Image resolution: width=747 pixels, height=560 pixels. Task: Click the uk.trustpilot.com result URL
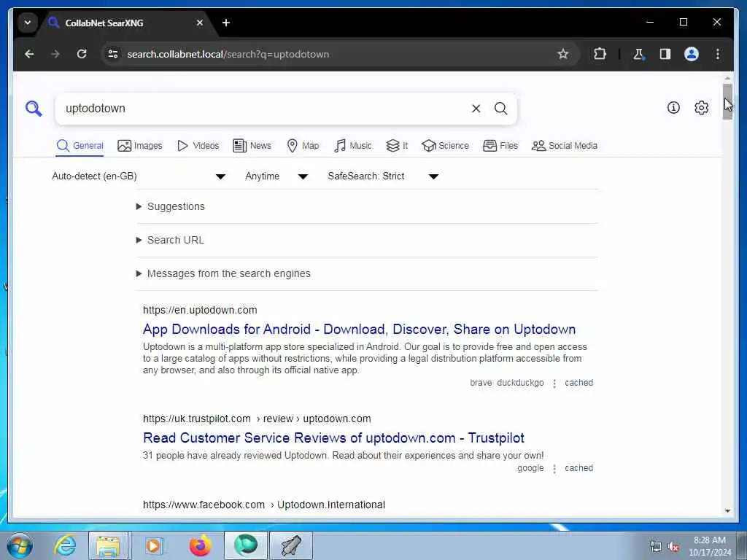click(x=257, y=419)
